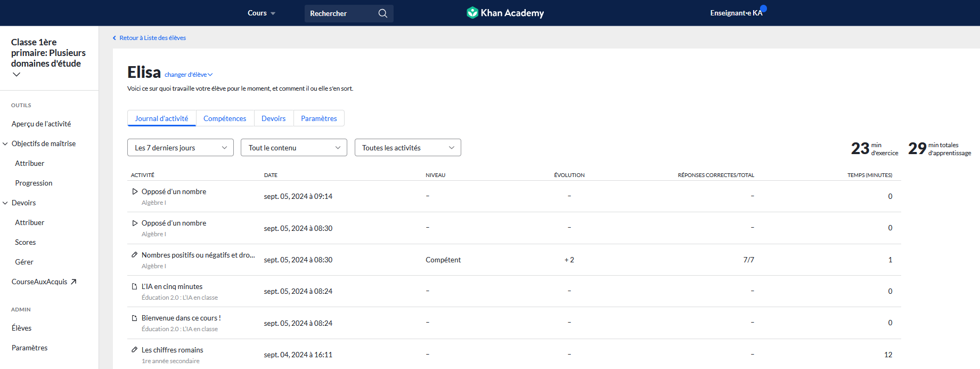This screenshot has width=980, height=369.
Task: Open the Cours dropdown menu
Action: (261, 13)
